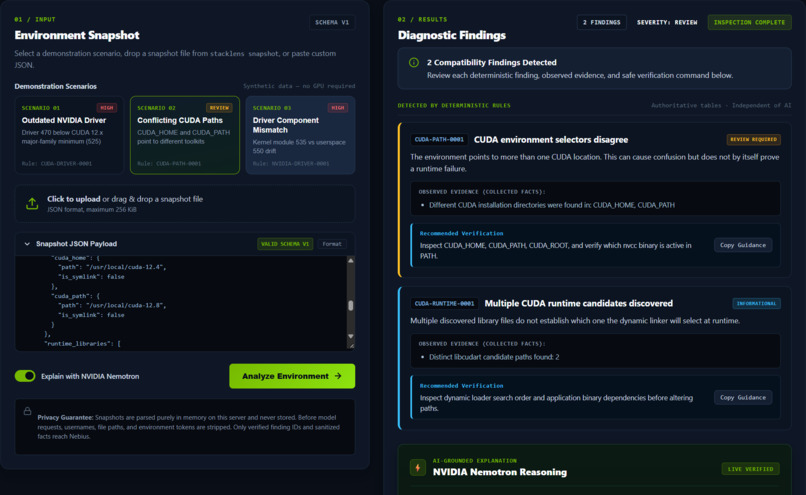Click the JSON editor scrollbar thumb

coord(351,305)
